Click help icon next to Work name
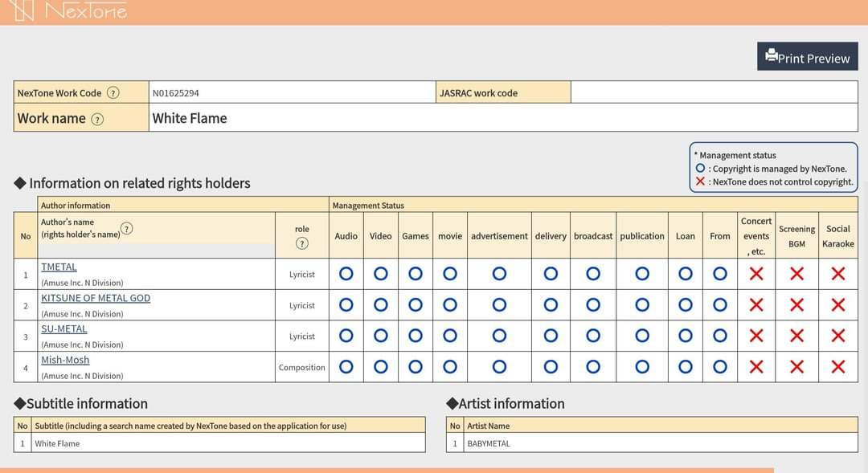This screenshot has width=868, height=473. click(x=97, y=119)
